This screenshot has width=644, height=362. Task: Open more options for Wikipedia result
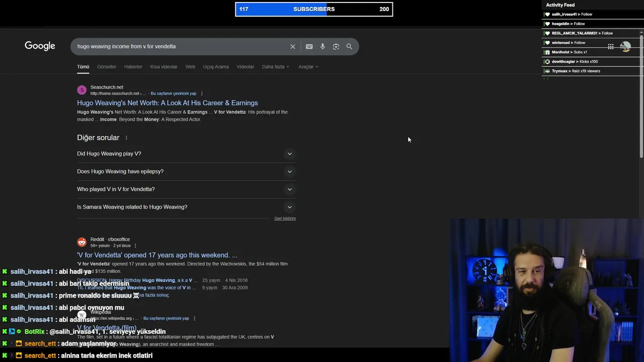pos(194,318)
